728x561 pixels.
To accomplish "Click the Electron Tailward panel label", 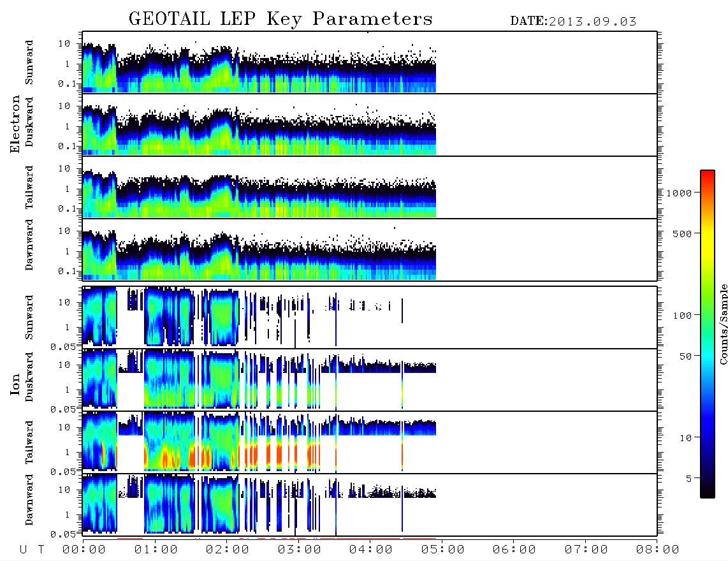I will 29,187.
